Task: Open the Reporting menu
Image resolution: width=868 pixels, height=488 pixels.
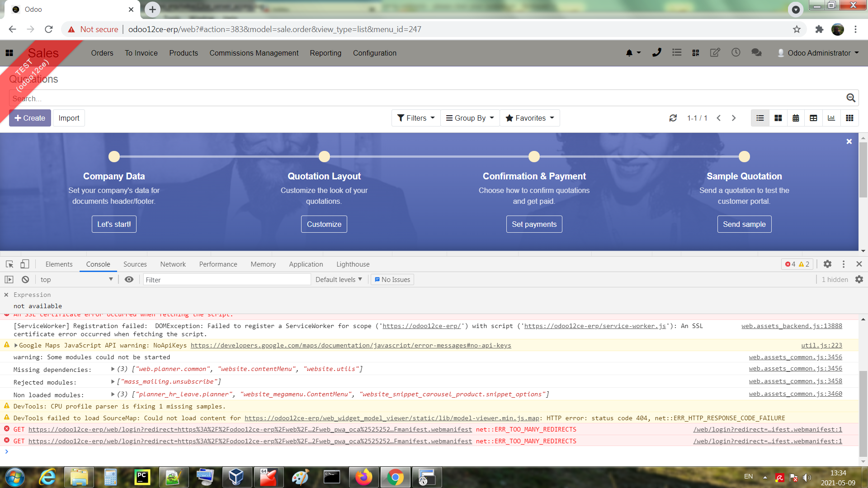Action: coord(325,53)
